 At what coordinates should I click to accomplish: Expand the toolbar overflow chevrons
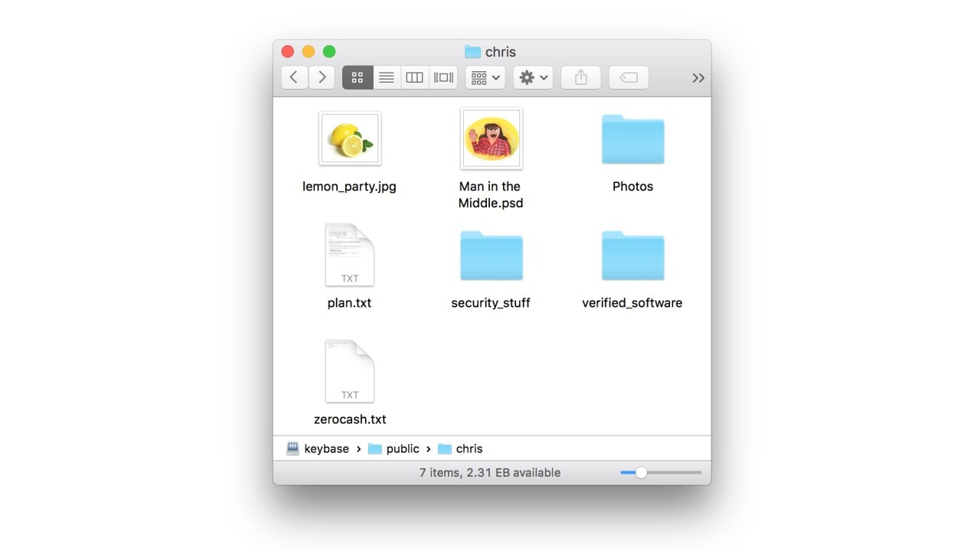click(x=698, y=78)
